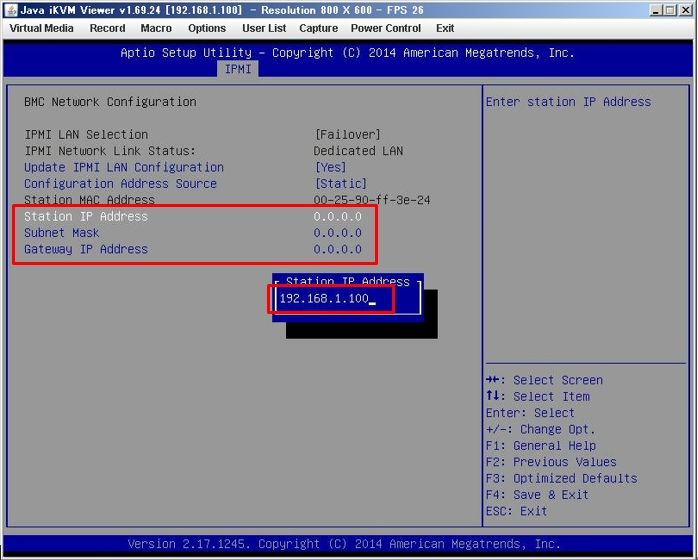Screen dimensions: 698x560
Task: Change the Update IPMI LAN Configuration Yes value
Action: [330, 168]
